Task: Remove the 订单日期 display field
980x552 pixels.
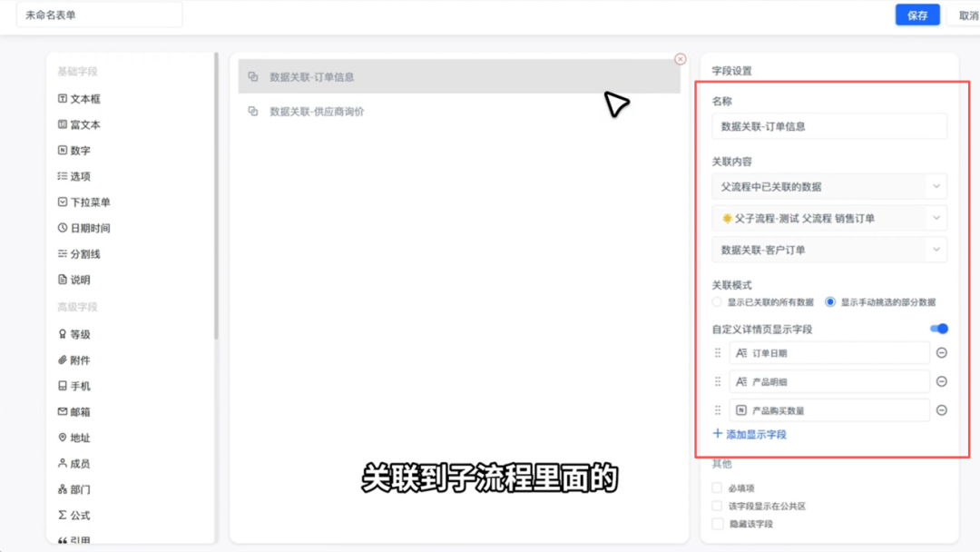Action: point(941,352)
